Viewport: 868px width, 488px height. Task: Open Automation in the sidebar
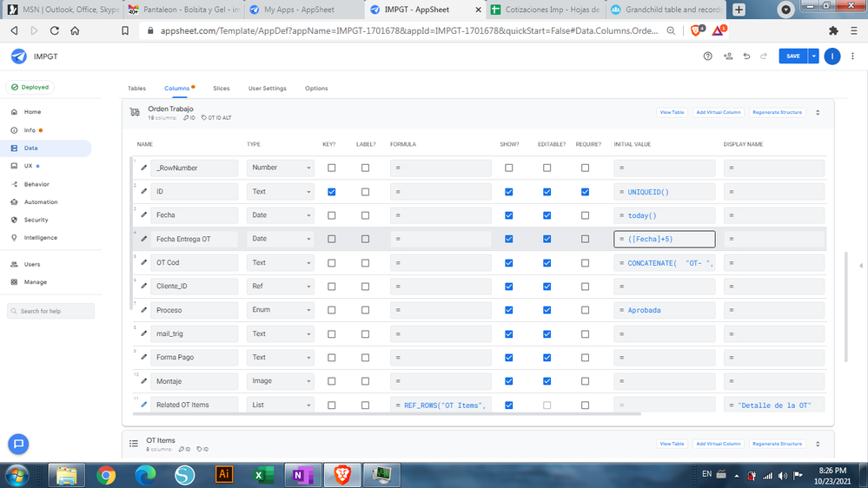tap(41, 202)
